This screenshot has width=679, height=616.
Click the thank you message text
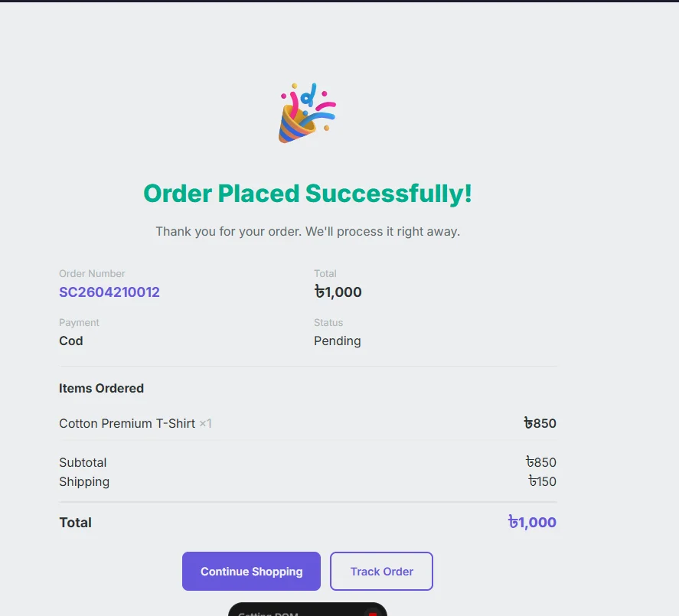click(x=308, y=232)
